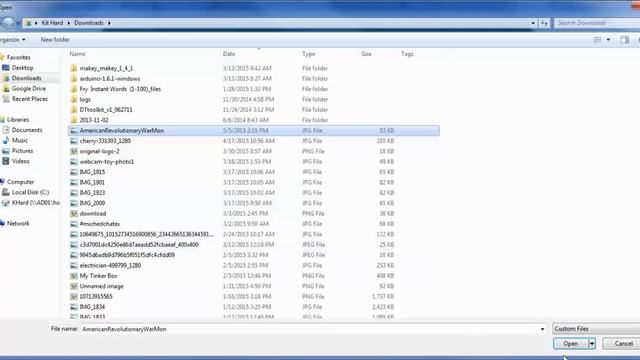Sort by the Name column header

(x=77, y=54)
